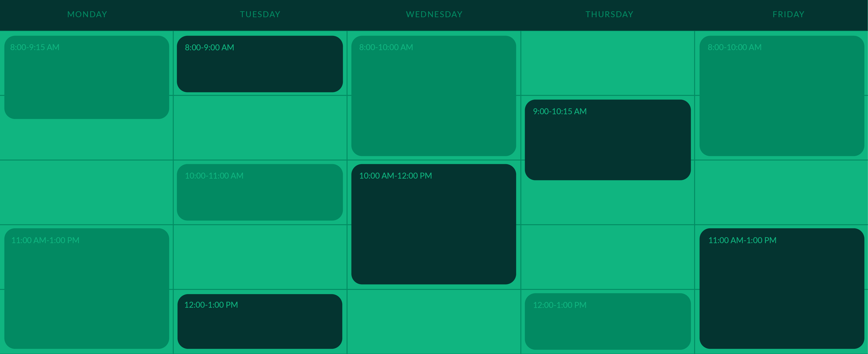Click the Thursday column header
This screenshot has width=868, height=354.
click(609, 14)
